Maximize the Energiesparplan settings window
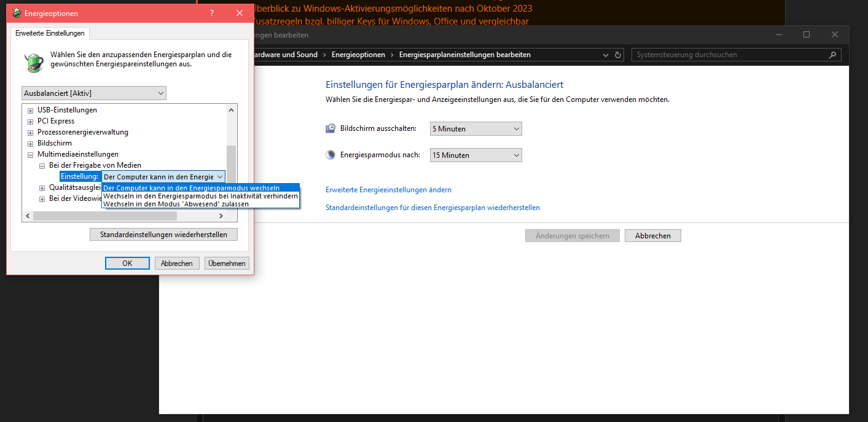This screenshot has width=868, height=422. pos(807,35)
